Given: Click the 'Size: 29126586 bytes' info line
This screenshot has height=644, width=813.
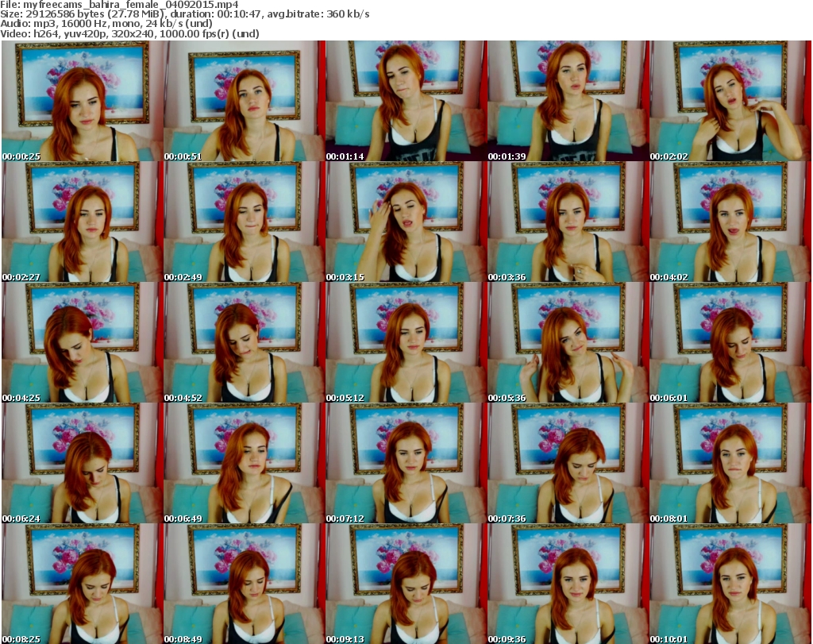Looking at the screenshot, I should (x=185, y=14).
